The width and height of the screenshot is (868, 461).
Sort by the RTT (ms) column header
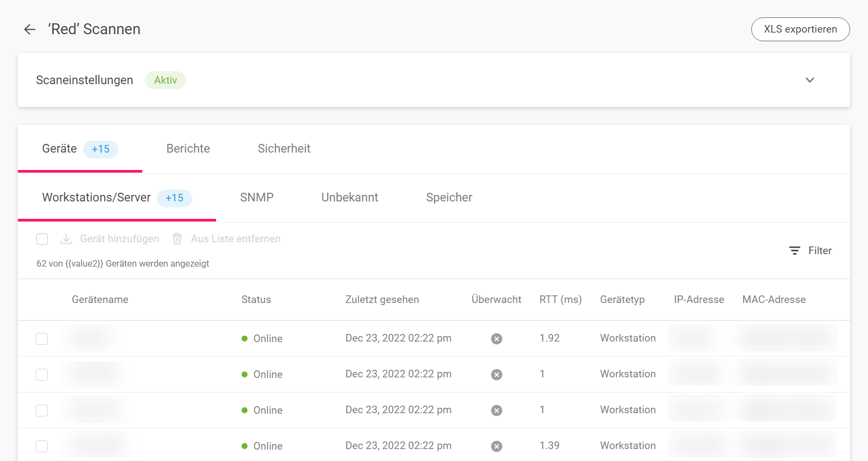click(x=560, y=300)
